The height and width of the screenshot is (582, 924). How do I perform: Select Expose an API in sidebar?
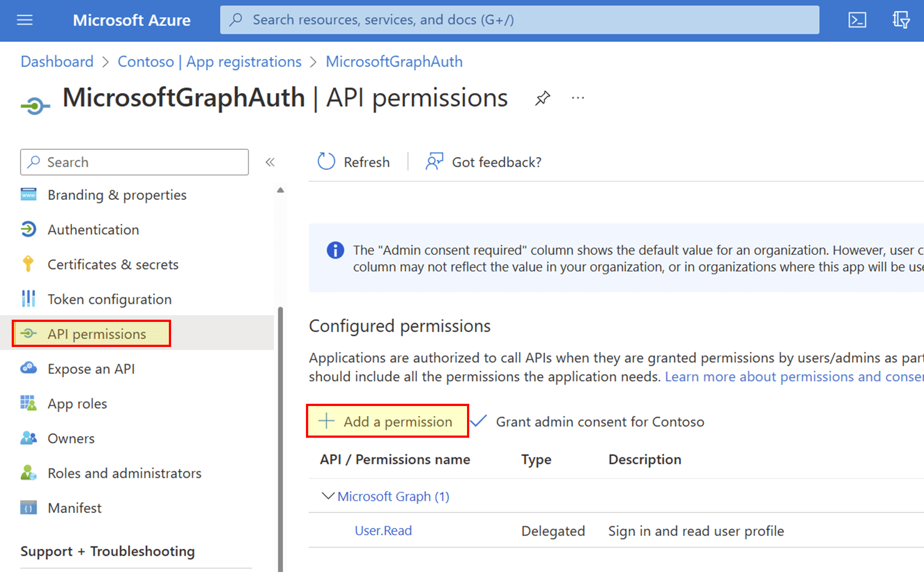[91, 369]
